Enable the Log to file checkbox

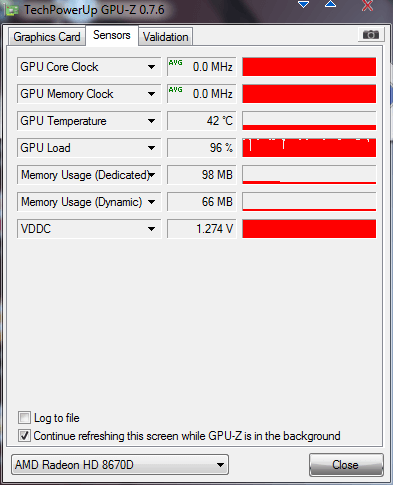click(24, 418)
